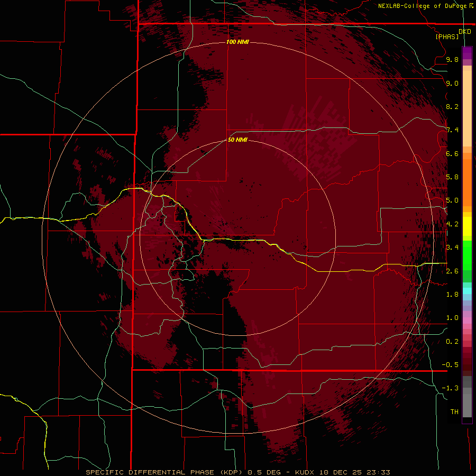Click the 0.2 value on color scale
Screen dimensions: 476x476
pyautogui.click(x=452, y=342)
